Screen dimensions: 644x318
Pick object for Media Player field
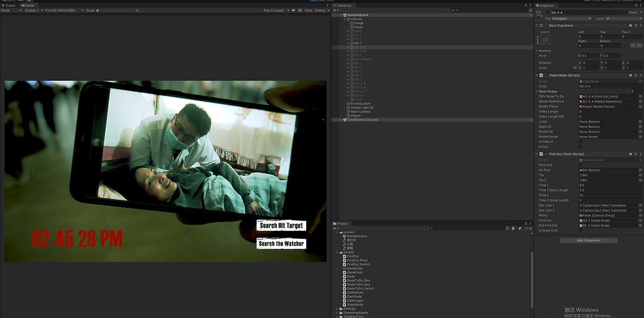(640, 106)
